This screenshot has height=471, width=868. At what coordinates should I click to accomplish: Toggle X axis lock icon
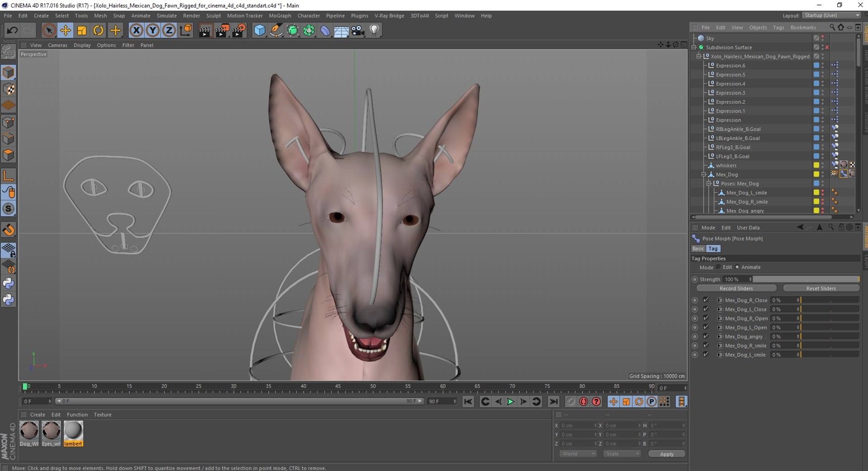[x=136, y=30]
